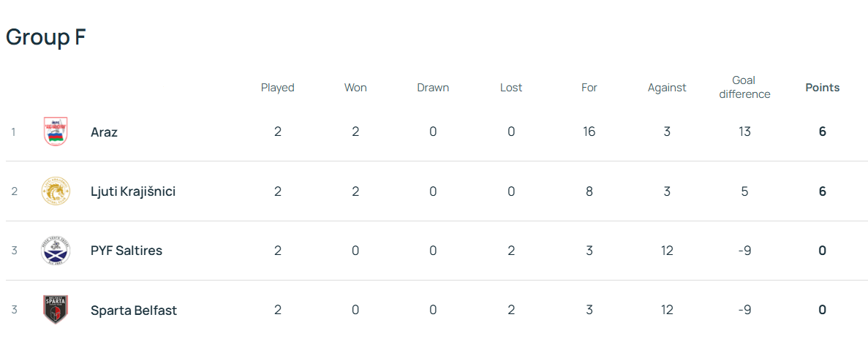Click the Araz club crest icon
Image resolution: width=868 pixels, height=339 pixels.
56,132
